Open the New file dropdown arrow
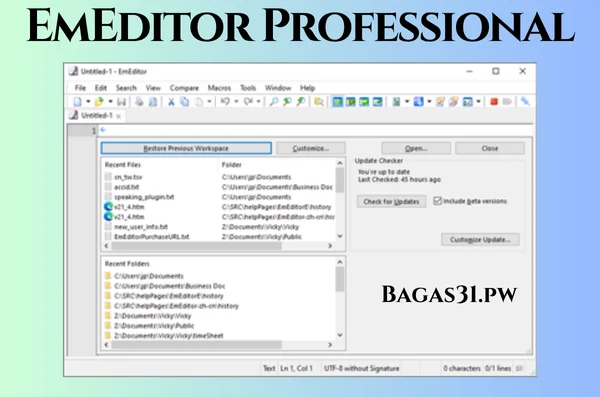600x397 pixels. pyautogui.click(x=88, y=101)
